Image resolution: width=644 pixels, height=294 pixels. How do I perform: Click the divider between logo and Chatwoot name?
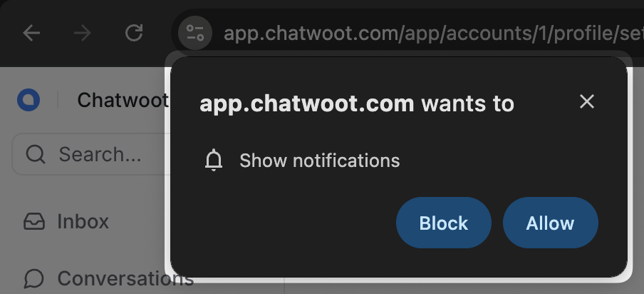coord(58,100)
